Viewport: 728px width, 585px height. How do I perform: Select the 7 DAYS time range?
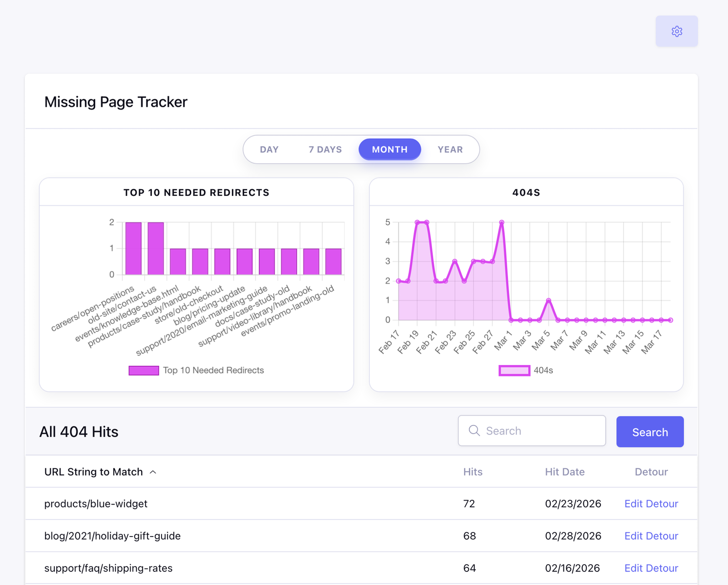[x=325, y=149]
